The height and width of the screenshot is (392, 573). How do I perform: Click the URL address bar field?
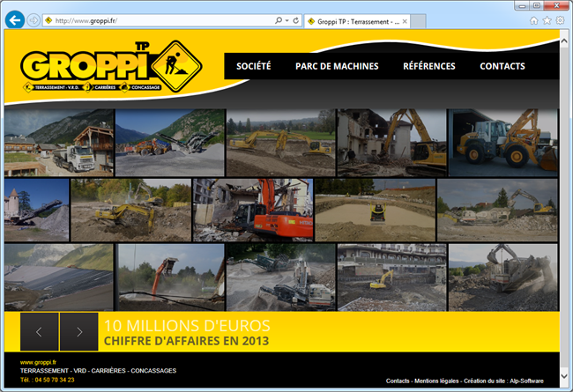click(x=159, y=19)
